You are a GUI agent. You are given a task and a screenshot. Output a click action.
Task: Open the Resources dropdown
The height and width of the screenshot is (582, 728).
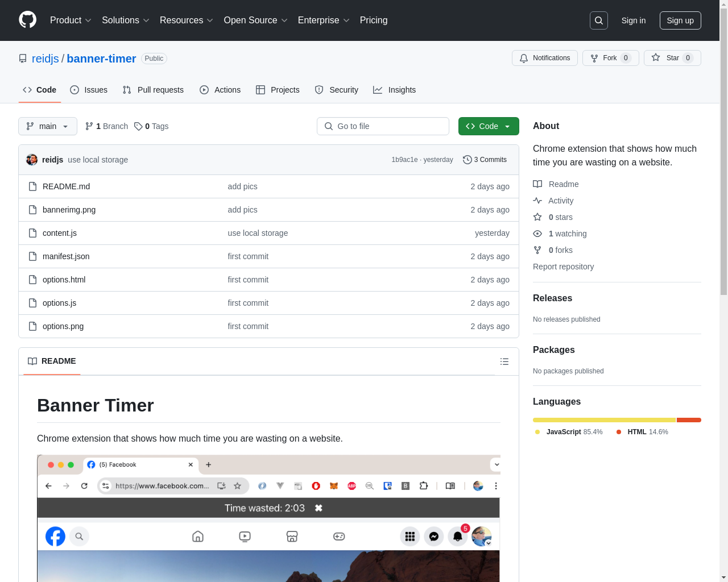pos(187,20)
